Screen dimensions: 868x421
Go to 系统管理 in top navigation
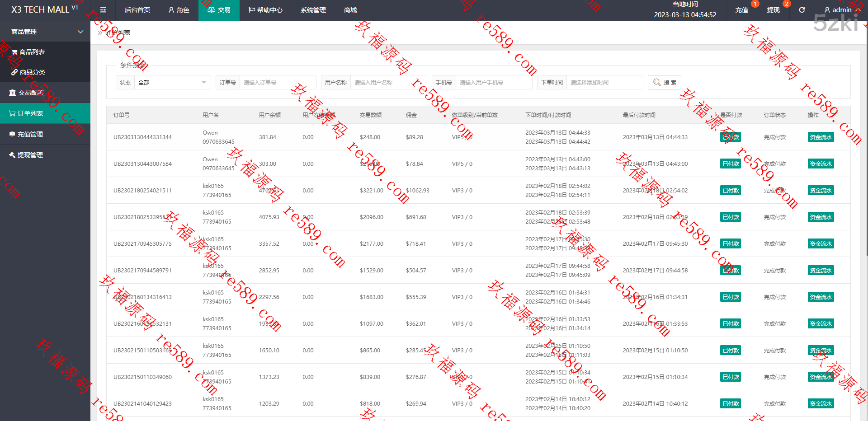point(313,10)
